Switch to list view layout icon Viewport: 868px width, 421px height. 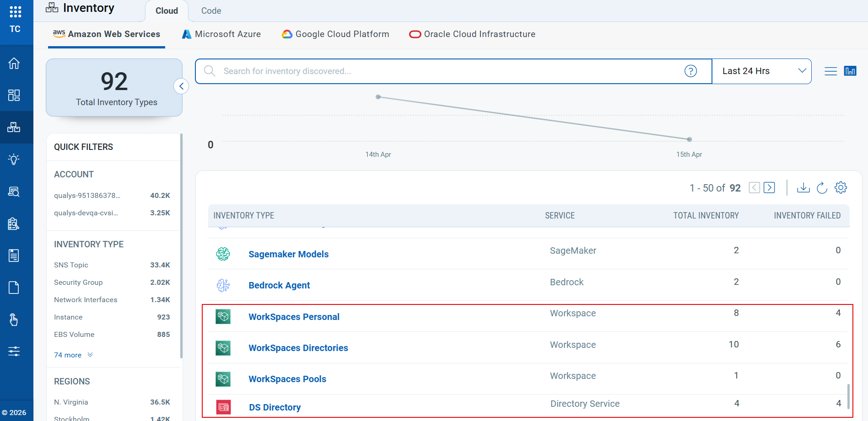pos(830,71)
